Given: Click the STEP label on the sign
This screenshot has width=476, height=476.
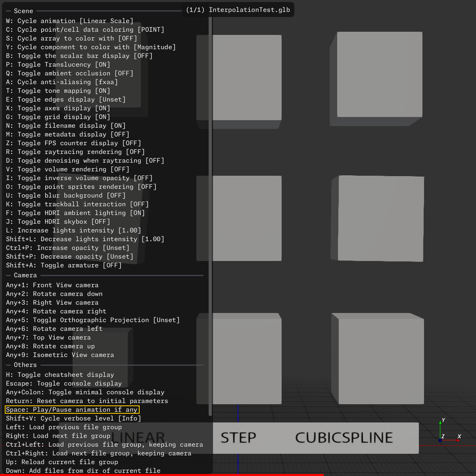Looking at the screenshot, I should coord(238,438).
